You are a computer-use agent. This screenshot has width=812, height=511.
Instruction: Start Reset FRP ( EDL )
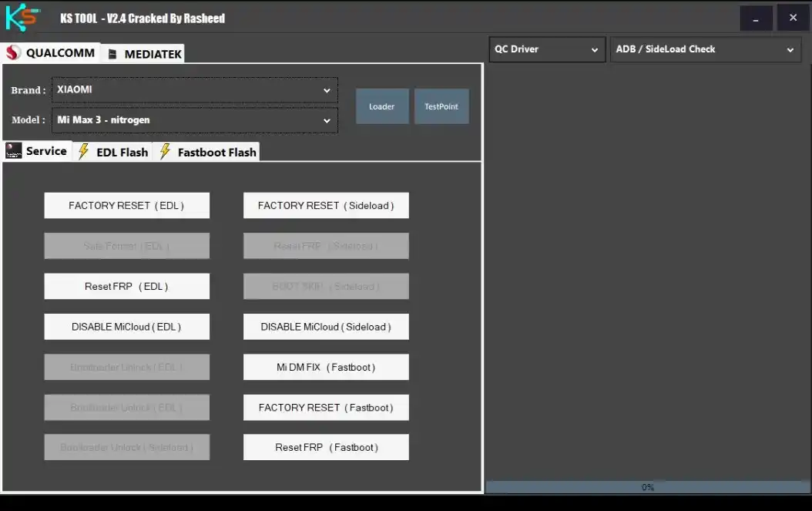[x=127, y=287]
